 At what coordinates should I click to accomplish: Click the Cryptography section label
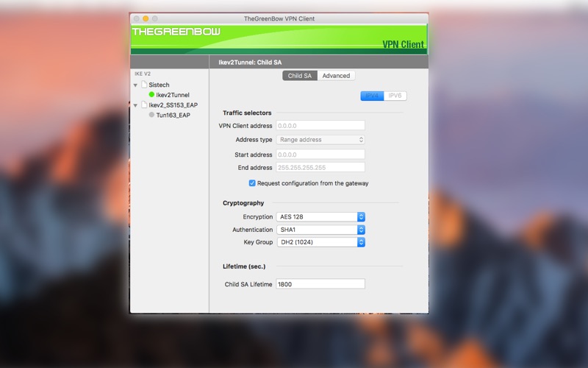(x=243, y=203)
